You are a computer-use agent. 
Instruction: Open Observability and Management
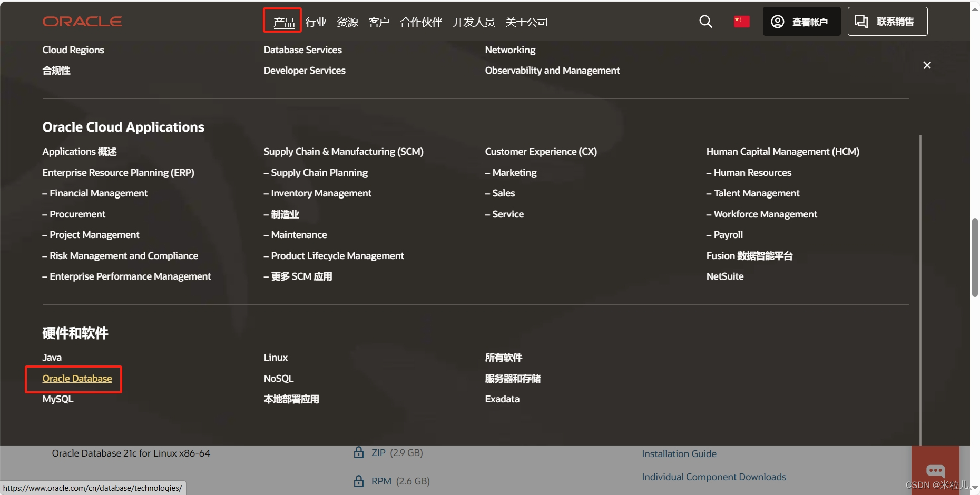coord(552,71)
